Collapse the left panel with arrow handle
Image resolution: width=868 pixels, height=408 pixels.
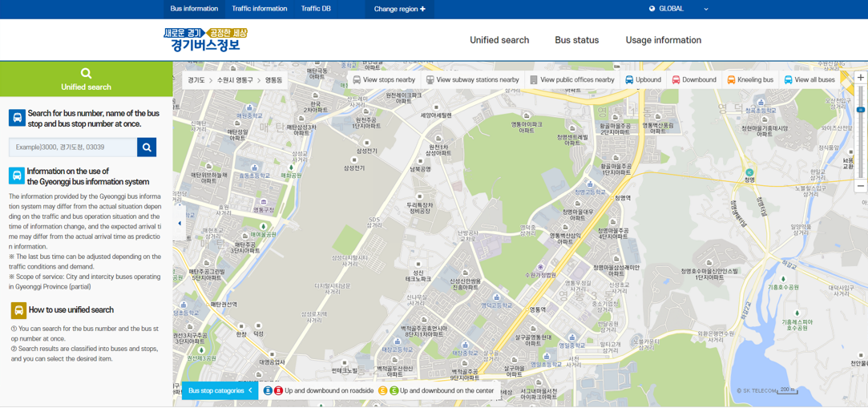coord(179,224)
